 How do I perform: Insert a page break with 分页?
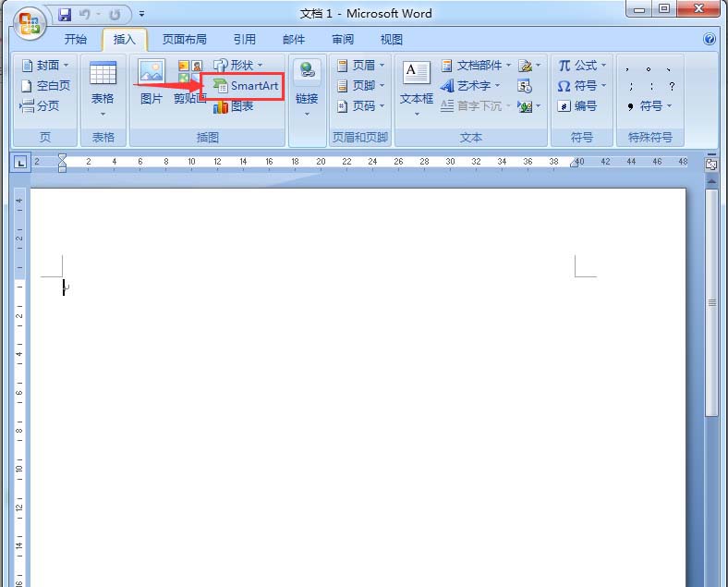(40, 106)
